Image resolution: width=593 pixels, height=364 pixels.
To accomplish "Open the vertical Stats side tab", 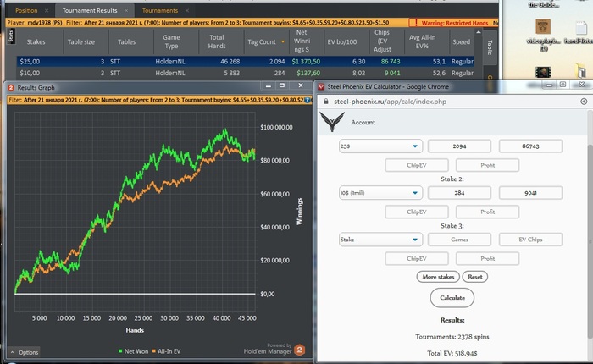I will click(10, 36).
